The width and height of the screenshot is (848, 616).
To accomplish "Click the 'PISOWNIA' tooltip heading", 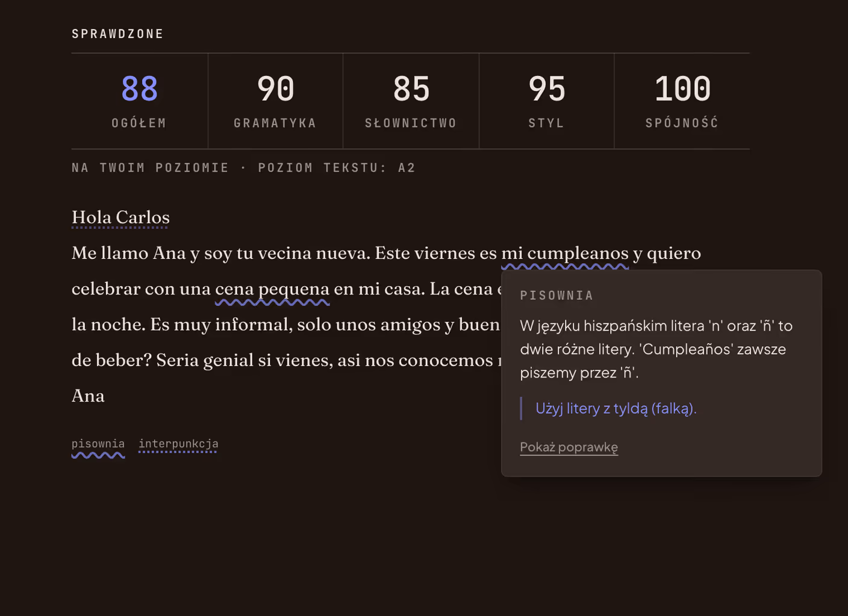I will click(556, 296).
